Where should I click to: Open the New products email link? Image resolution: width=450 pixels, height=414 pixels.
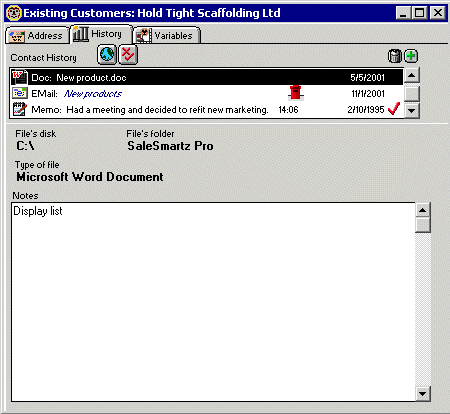(x=93, y=94)
